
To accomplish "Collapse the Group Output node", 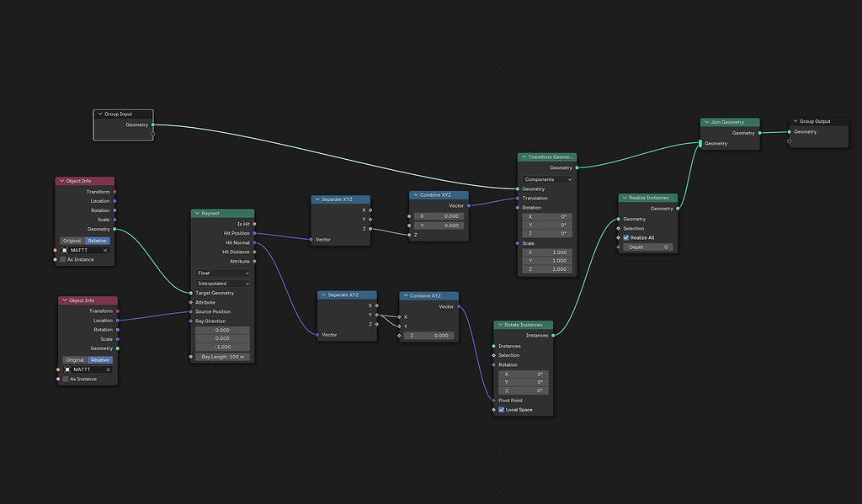I will coord(795,121).
